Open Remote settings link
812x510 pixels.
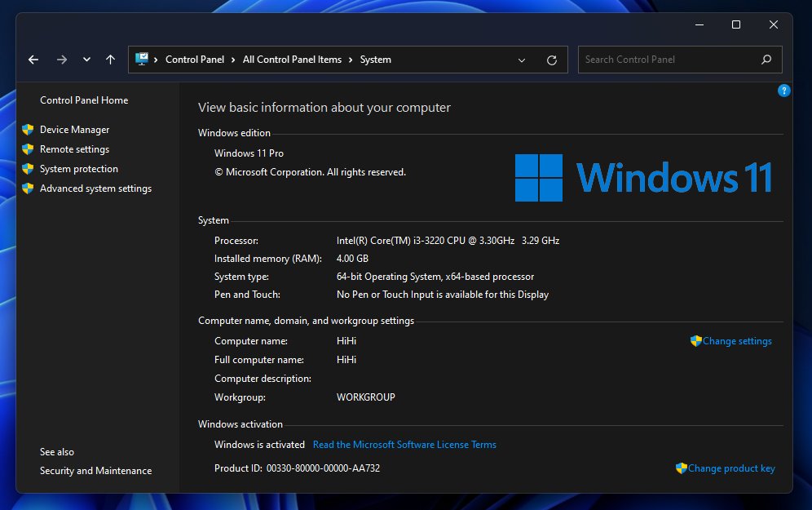click(x=74, y=149)
